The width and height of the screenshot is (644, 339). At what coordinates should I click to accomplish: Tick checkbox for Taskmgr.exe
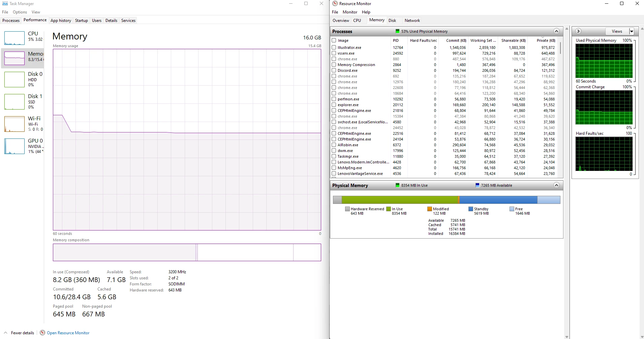tap(334, 156)
